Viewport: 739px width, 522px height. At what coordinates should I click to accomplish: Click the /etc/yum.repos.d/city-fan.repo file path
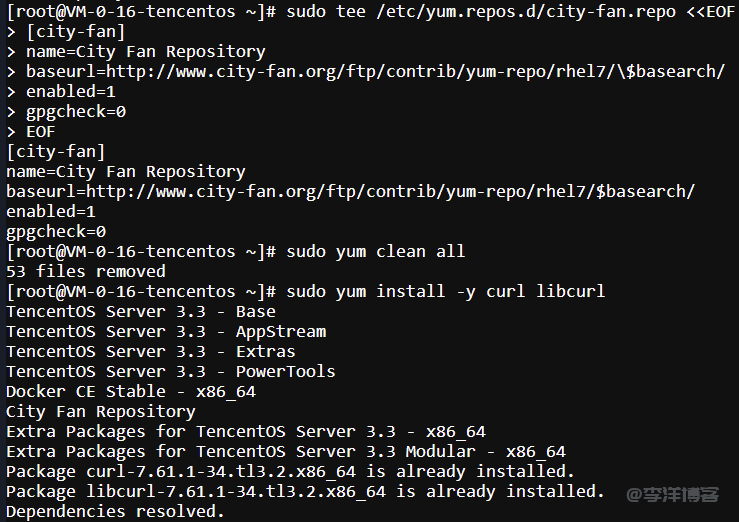pos(525,11)
